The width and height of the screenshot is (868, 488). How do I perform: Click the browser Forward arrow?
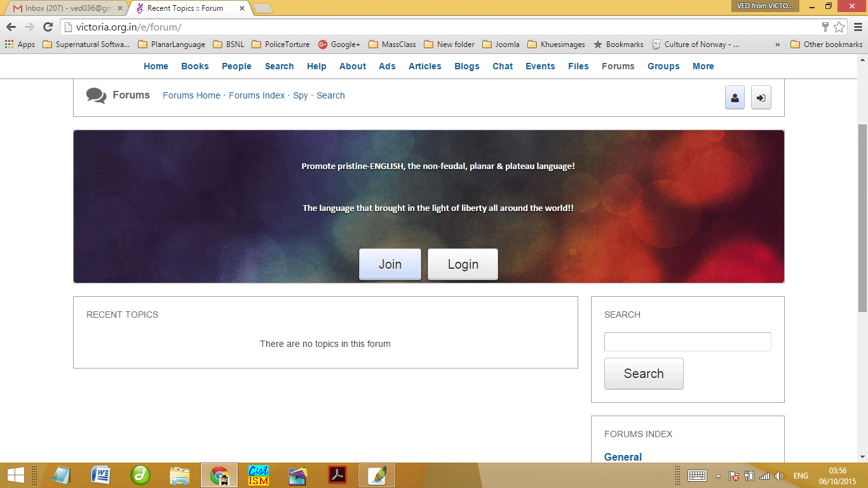click(29, 27)
